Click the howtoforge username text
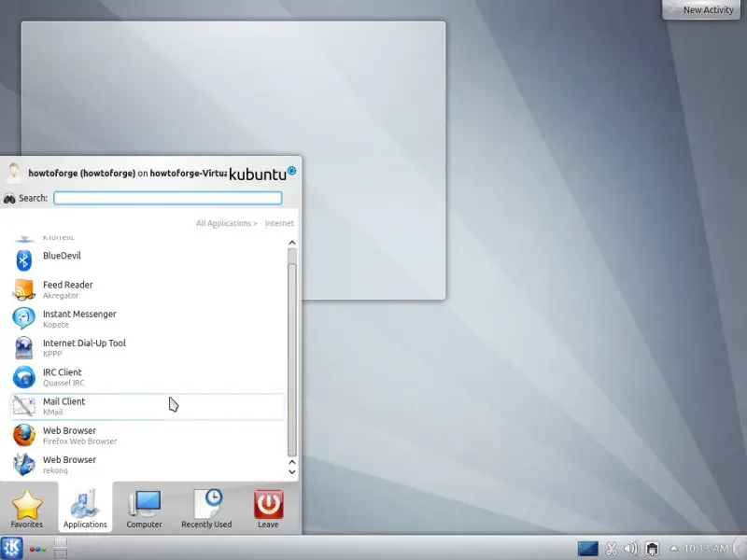 click(x=81, y=173)
